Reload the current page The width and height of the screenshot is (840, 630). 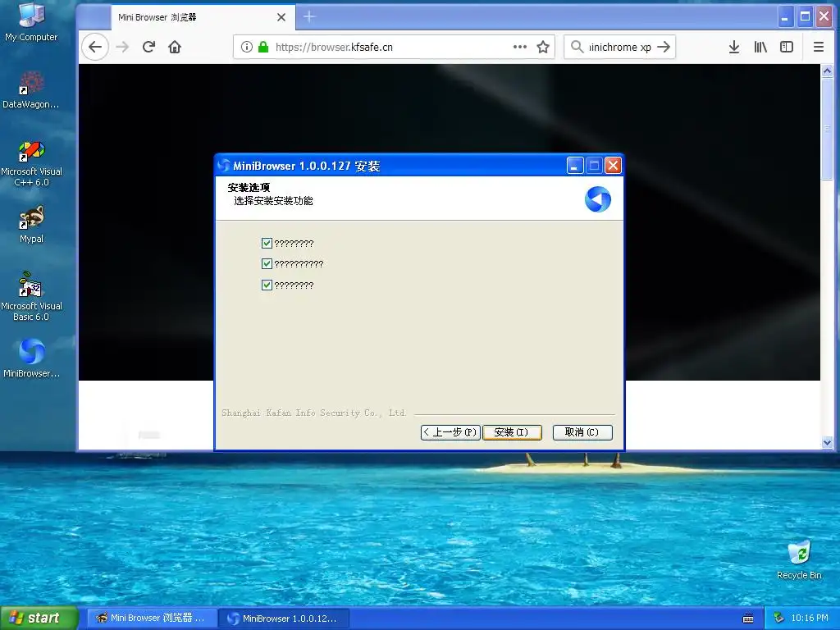149,47
